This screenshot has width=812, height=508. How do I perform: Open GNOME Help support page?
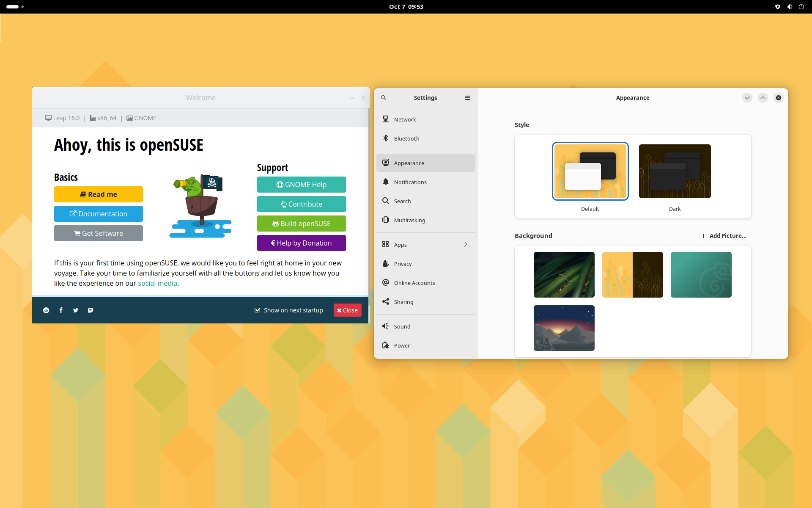click(x=301, y=184)
